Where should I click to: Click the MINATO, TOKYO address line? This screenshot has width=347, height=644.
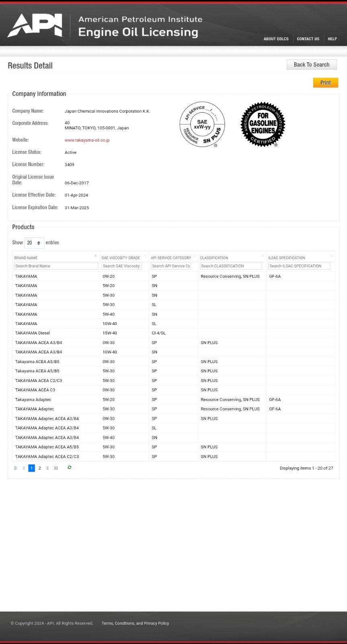coord(97,128)
